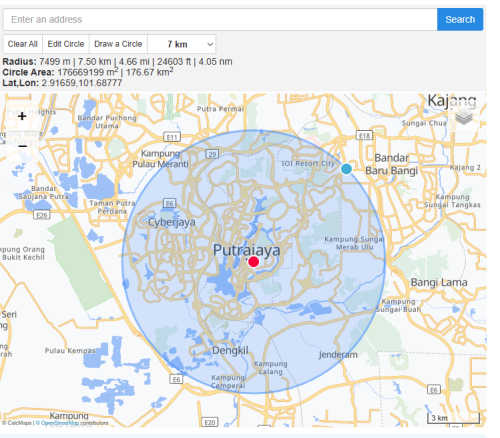Click the E11 highway shield on map
500x438 pixels.
pyautogui.click(x=172, y=137)
